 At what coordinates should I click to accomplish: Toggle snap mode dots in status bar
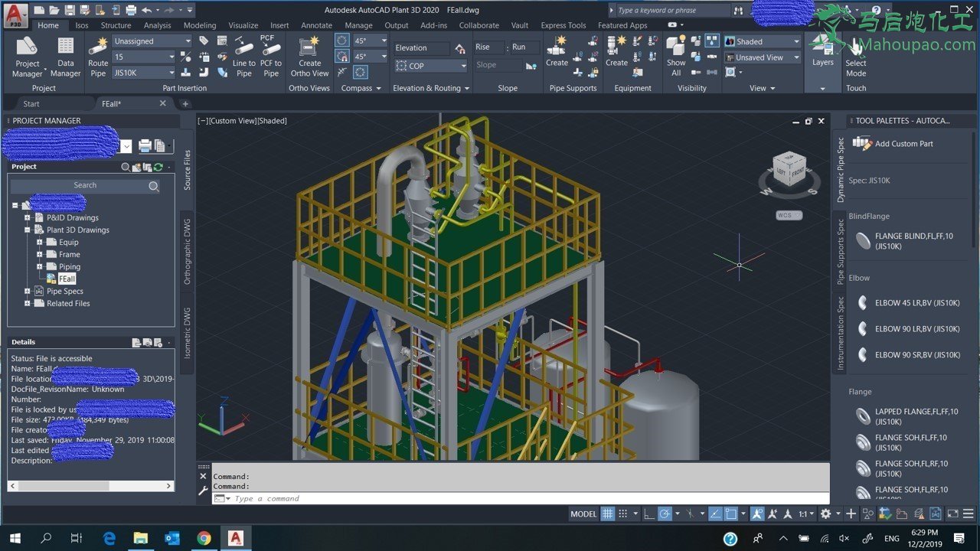pyautogui.click(x=623, y=514)
